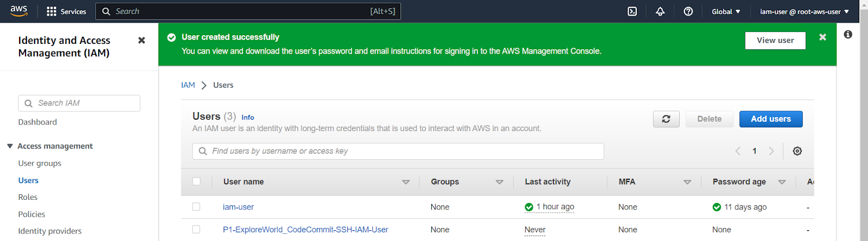Open the help question-mark icon
The image size is (868, 241).
(688, 11)
